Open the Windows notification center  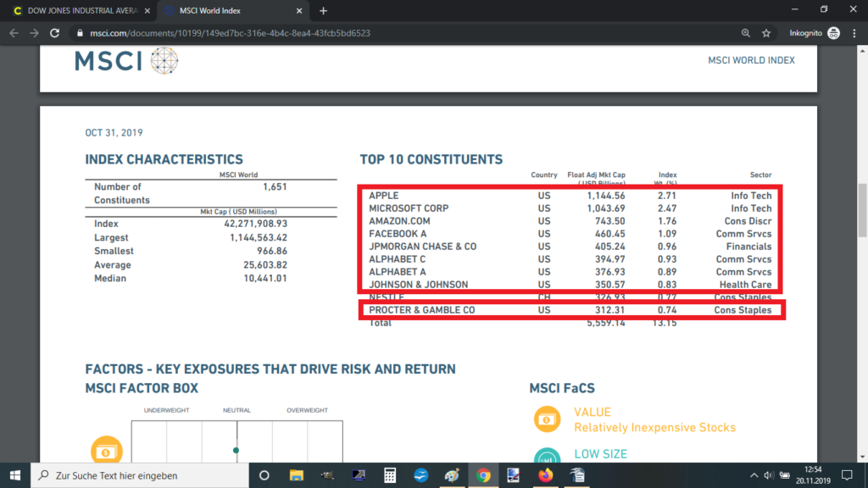(847, 475)
